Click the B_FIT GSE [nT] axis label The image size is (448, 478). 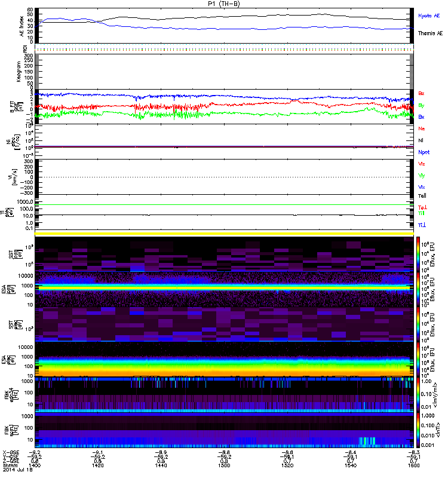point(17,107)
